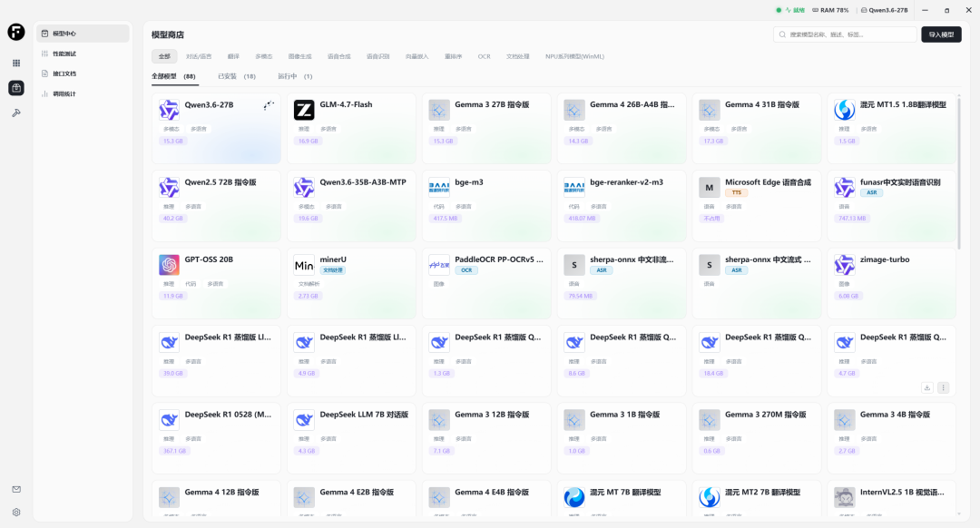Viewport: 980px width, 528px height.
Task: Click the GPT-OSS 20B OpenAI logo icon
Action: click(x=169, y=265)
